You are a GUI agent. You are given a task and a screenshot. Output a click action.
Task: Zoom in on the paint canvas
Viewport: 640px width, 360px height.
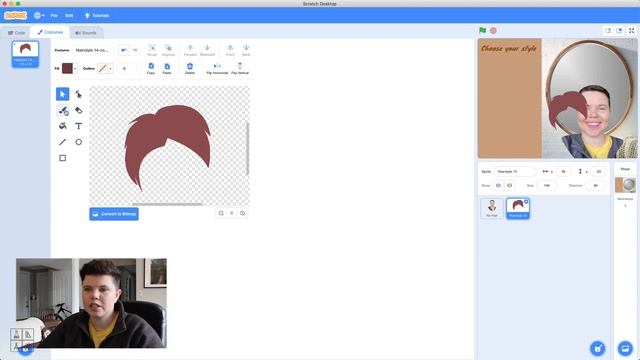242,213
